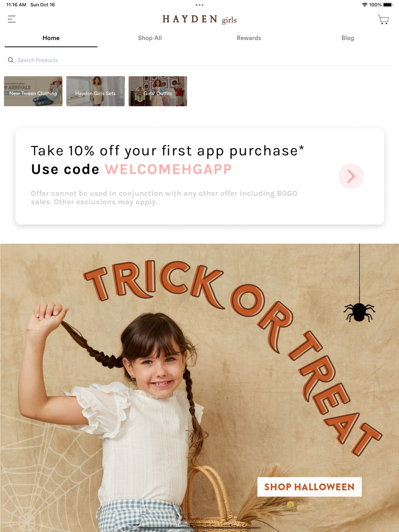The width and height of the screenshot is (399, 532).
Task: Tap the search magnifier icon
Action: click(x=11, y=60)
